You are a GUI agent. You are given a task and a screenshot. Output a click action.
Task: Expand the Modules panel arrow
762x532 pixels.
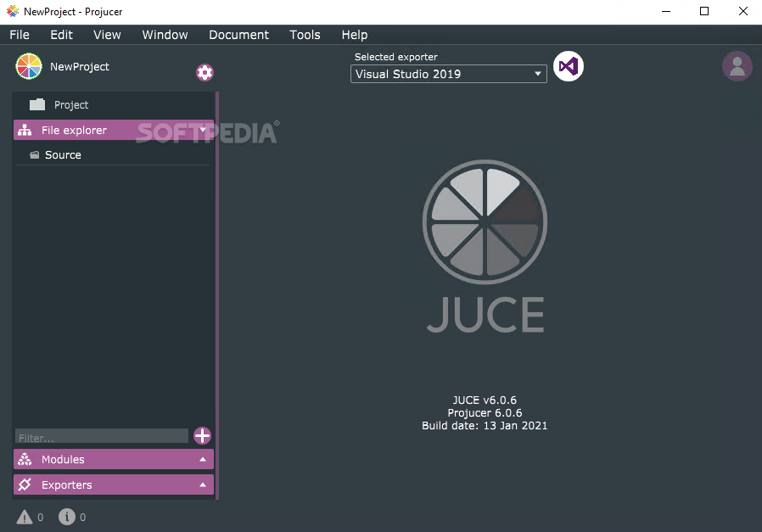click(203, 459)
